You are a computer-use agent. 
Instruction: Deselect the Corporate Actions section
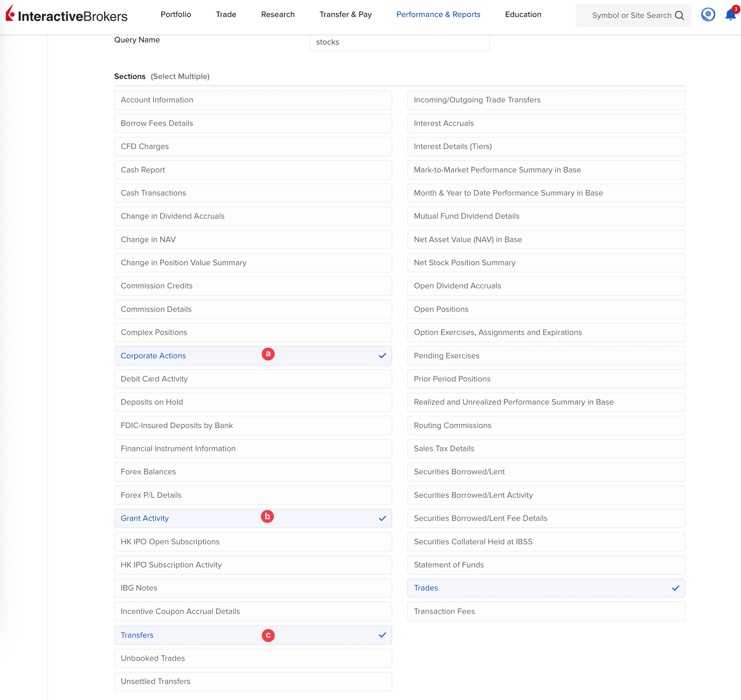(x=253, y=355)
